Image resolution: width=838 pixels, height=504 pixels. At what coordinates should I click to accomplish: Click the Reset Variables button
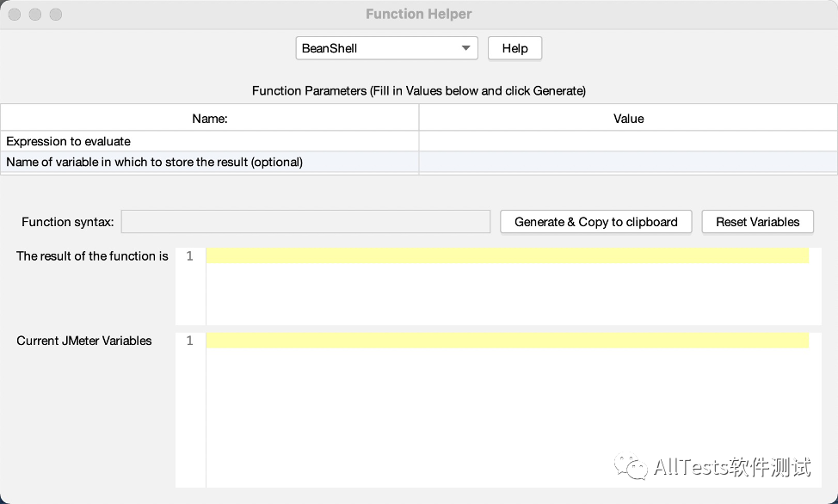point(757,222)
